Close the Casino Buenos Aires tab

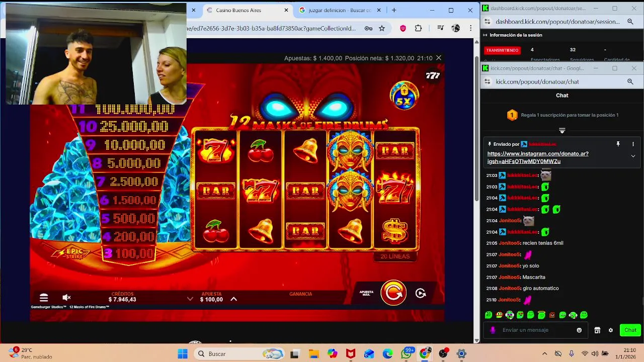[x=286, y=10]
